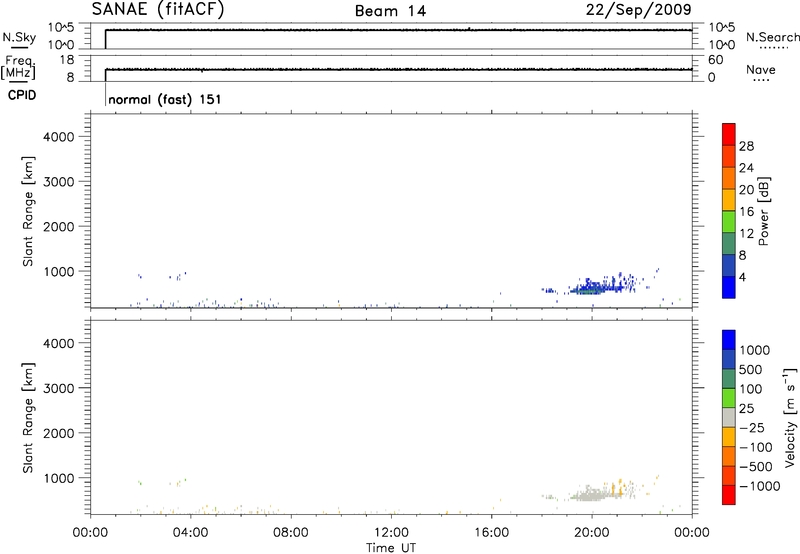Click the "Slant Range [km]" label of power panel
The width and height of the screenshot is (800, 554).
[x=28, y=211]
